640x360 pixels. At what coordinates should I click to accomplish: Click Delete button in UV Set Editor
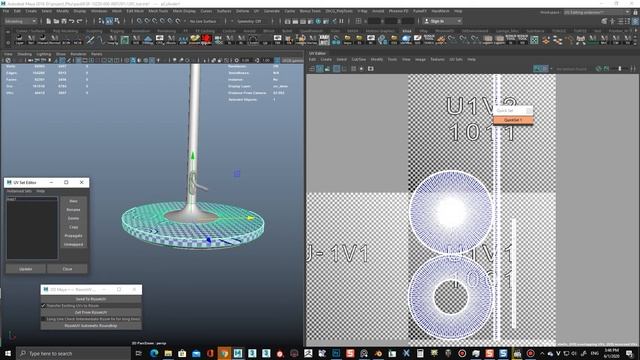click(73, 218)
